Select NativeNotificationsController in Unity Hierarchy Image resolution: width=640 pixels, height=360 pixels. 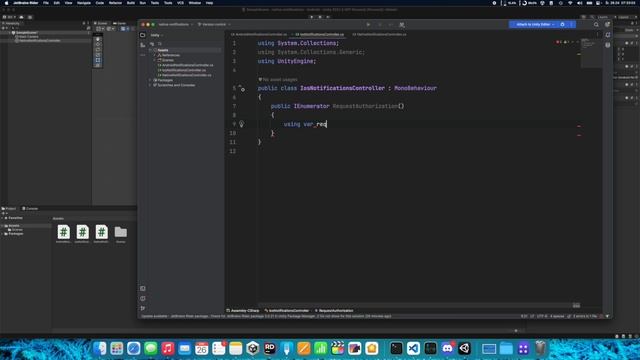coord(38,41)
